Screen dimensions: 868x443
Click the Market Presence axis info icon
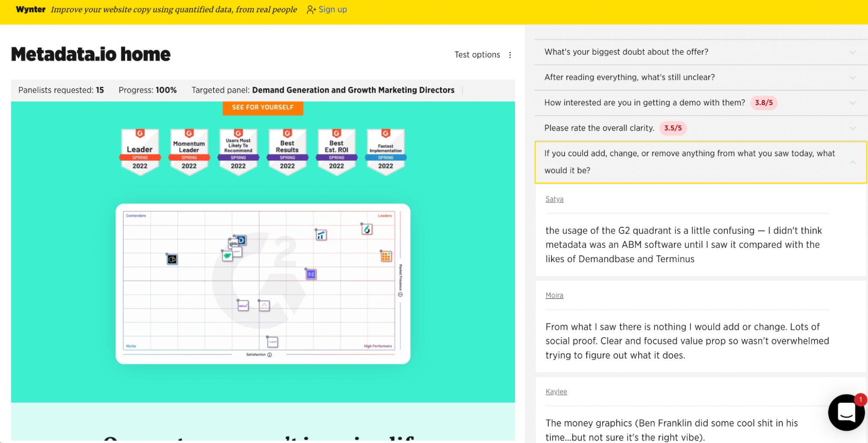coord(400,295)
